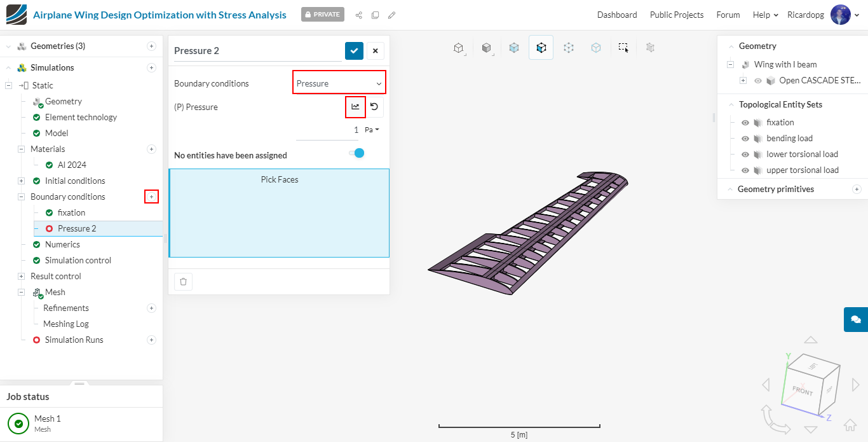Rotate the view with the right arrow

click(855, 384)
